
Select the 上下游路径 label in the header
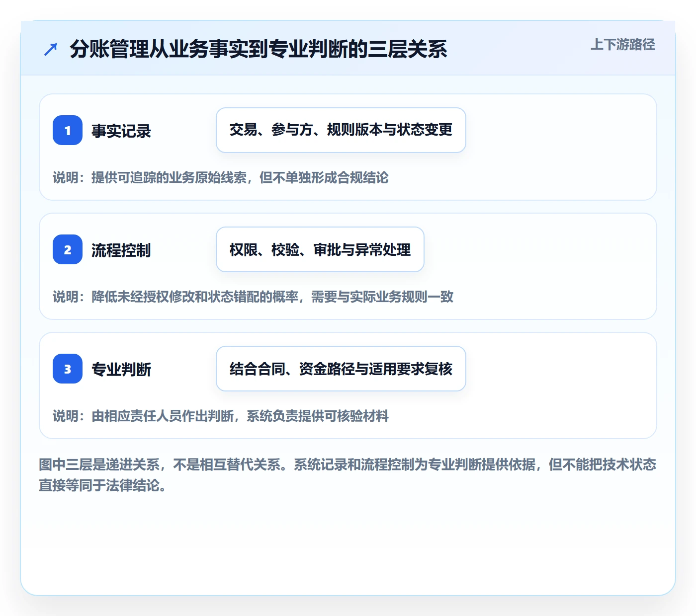point(623,45)
